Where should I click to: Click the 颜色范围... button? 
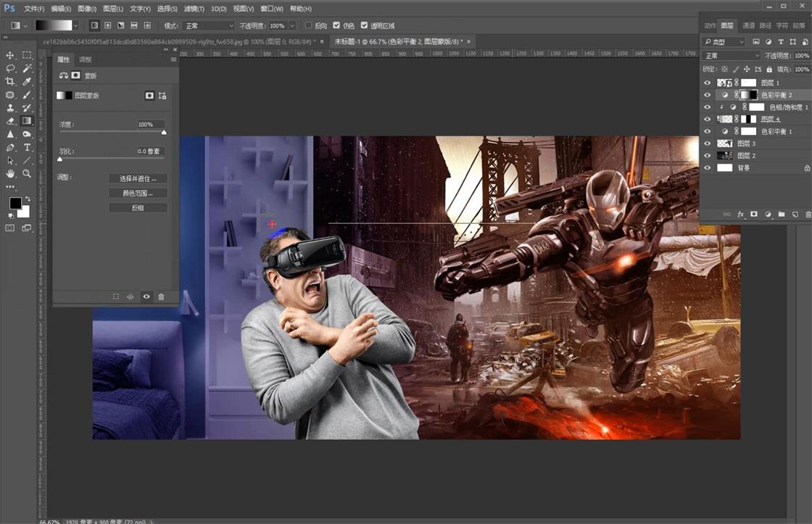click(x=138, y=193)
